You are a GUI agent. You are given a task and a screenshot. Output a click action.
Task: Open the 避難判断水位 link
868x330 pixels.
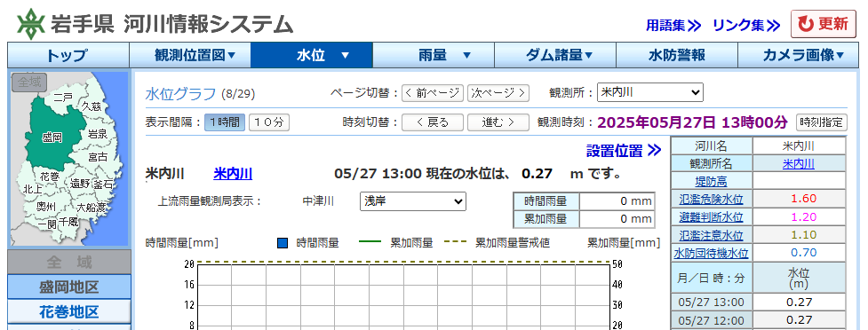tap(712, 216)
